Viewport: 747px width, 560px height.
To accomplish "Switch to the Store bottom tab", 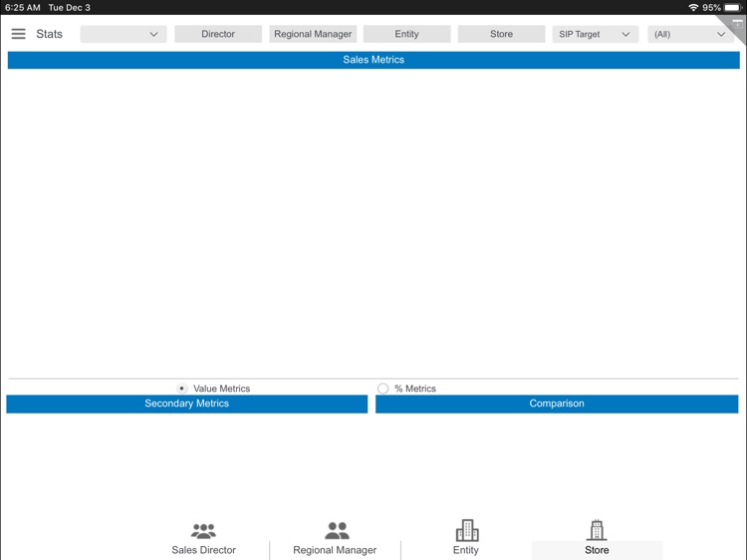I will pyautogui.click(x=597, y=539).
